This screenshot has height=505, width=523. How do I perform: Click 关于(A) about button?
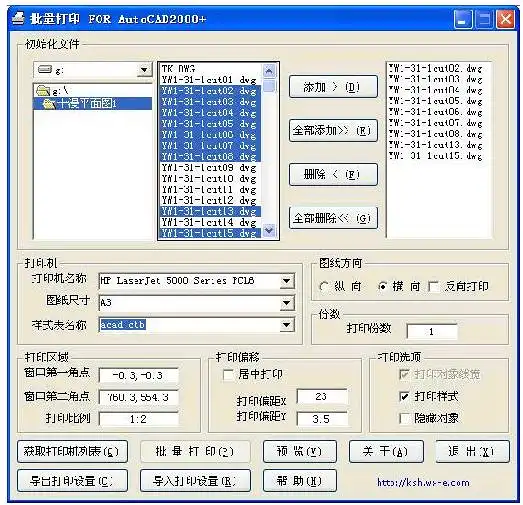[386, 452]
